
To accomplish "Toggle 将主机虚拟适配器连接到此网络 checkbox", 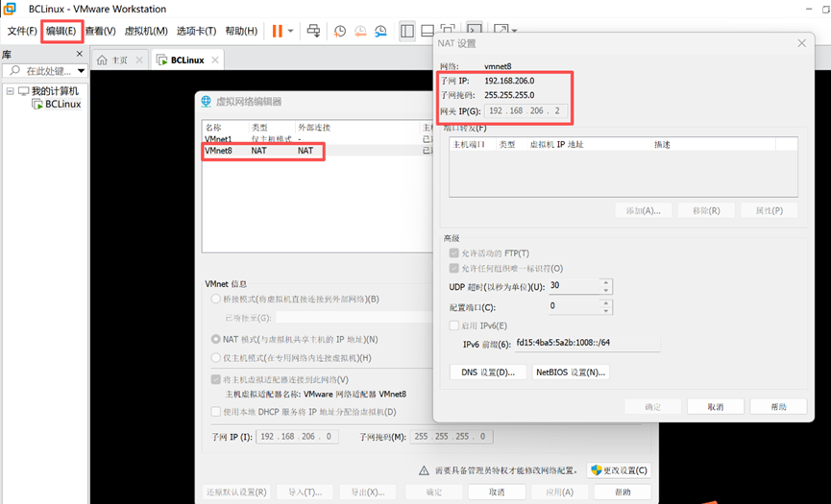I will click(216, 379).
